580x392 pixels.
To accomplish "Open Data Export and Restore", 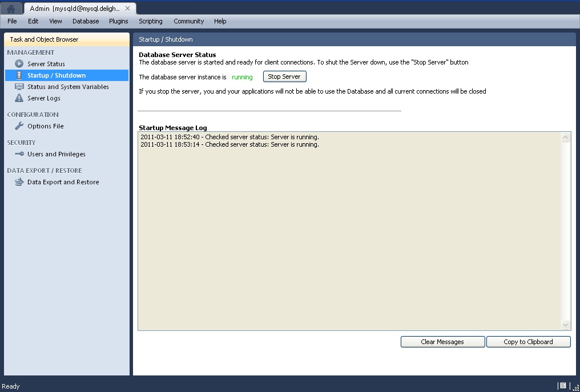I will 62,181.
